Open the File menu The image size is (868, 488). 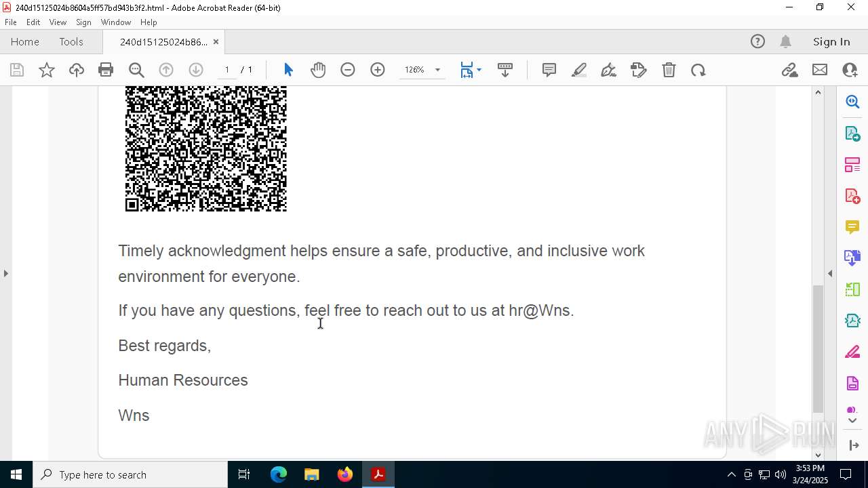pos(11,22)
